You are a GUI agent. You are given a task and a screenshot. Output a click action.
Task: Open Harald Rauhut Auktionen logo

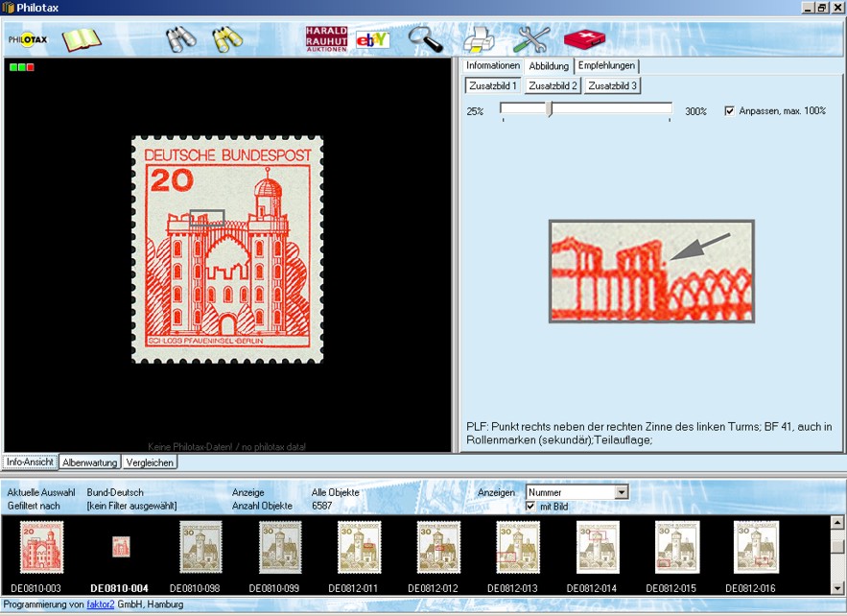pyautogui.click(x=326, y=39)
